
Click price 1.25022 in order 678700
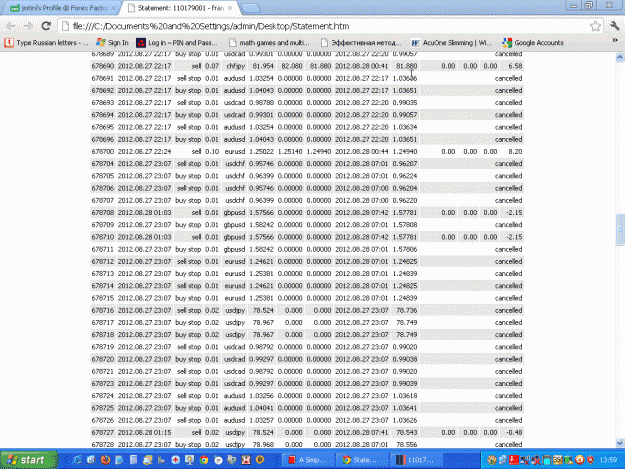[261, 151]
